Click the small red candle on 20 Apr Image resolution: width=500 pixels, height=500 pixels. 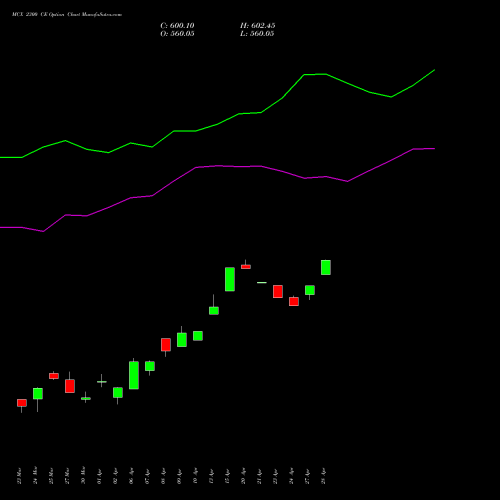246,267
